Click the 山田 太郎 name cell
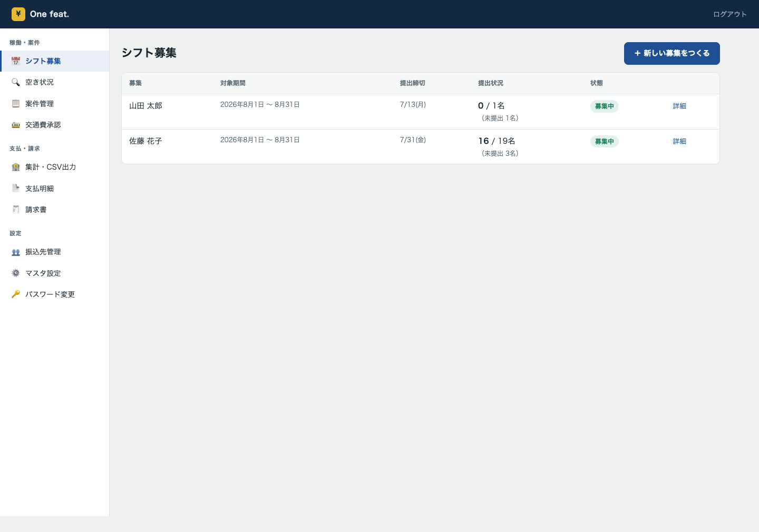 tap(145, 106)
